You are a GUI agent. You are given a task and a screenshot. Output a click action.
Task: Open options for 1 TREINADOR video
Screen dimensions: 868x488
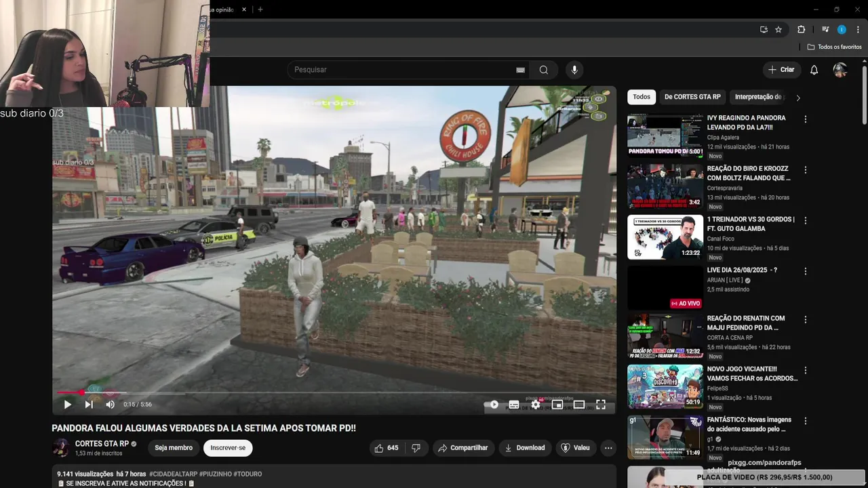tap(806, 221)
